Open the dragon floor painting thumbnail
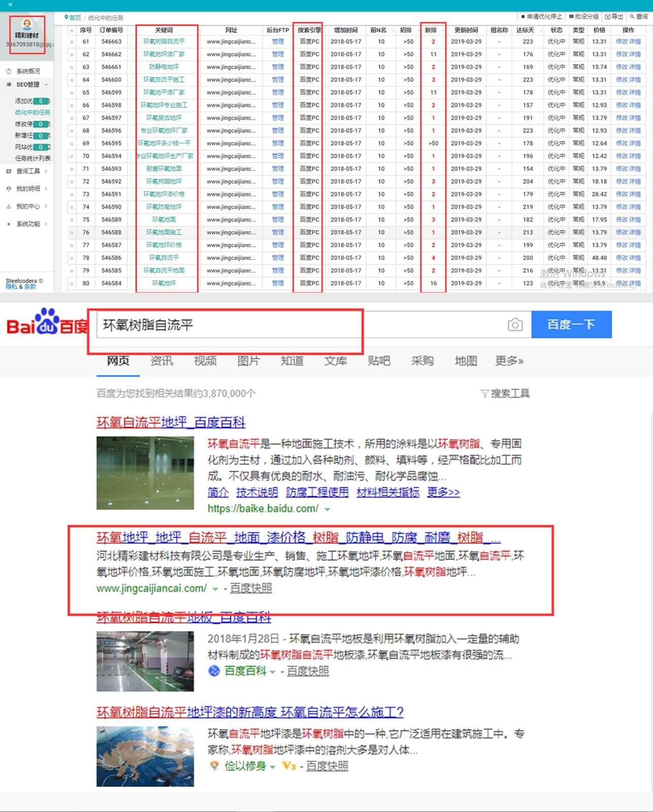Viewport: 653px width, 812px height. tap(145, 757)
